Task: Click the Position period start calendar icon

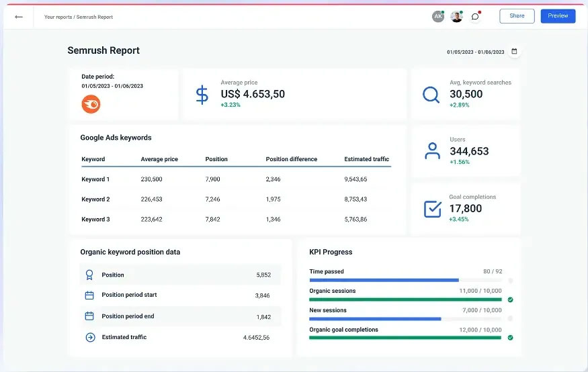Action: (x=89, y=295)
